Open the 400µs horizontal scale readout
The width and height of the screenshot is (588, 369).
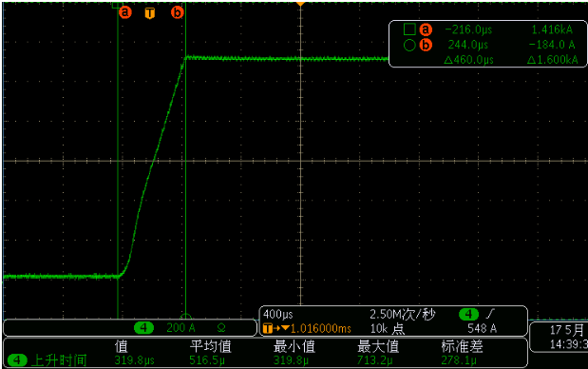coord(278,314)
